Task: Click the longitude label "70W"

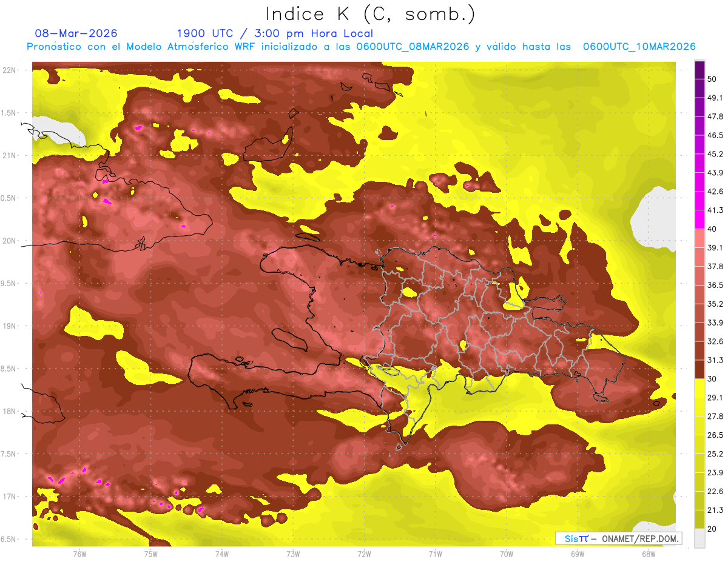Action: pyautogui.click(x=506, y=554)
